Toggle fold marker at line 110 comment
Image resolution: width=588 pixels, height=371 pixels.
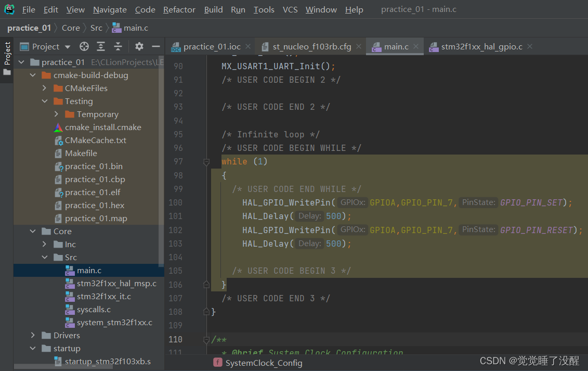tap(206, 340)
